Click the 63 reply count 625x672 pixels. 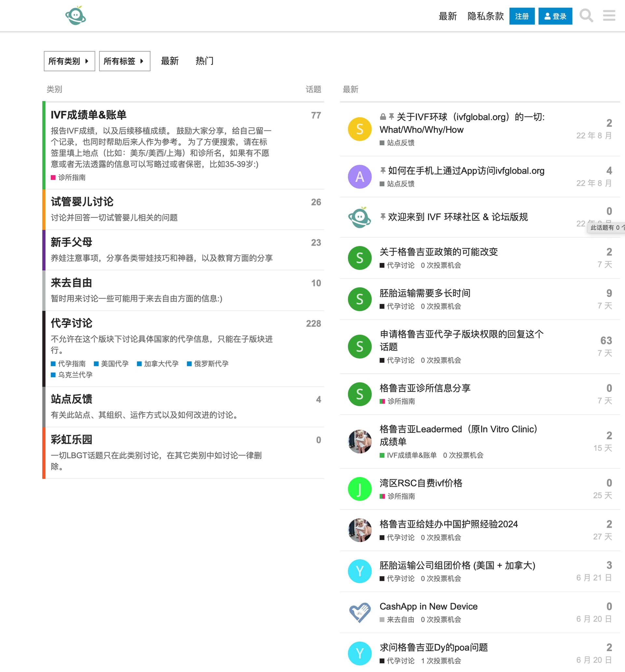(x=606, y=340)
